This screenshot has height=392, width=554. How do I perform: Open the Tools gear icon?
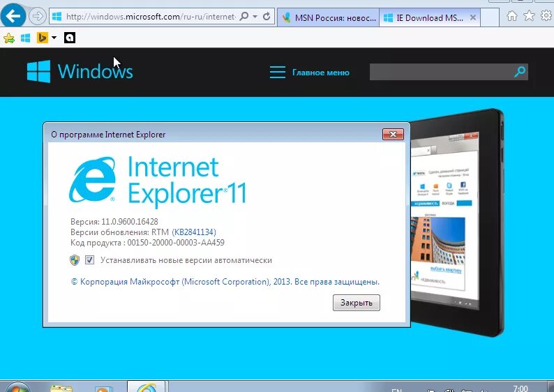tap(546, 15)
